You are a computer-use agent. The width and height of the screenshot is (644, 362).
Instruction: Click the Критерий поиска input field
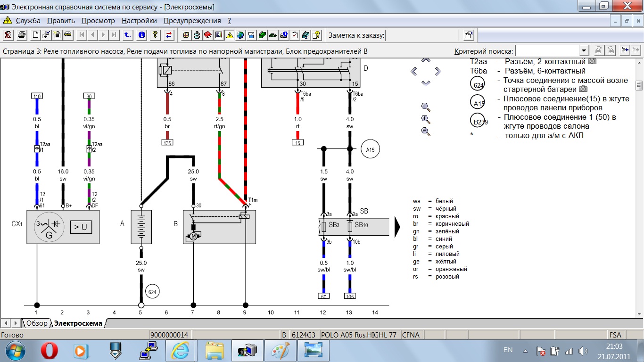coord(547,51)
